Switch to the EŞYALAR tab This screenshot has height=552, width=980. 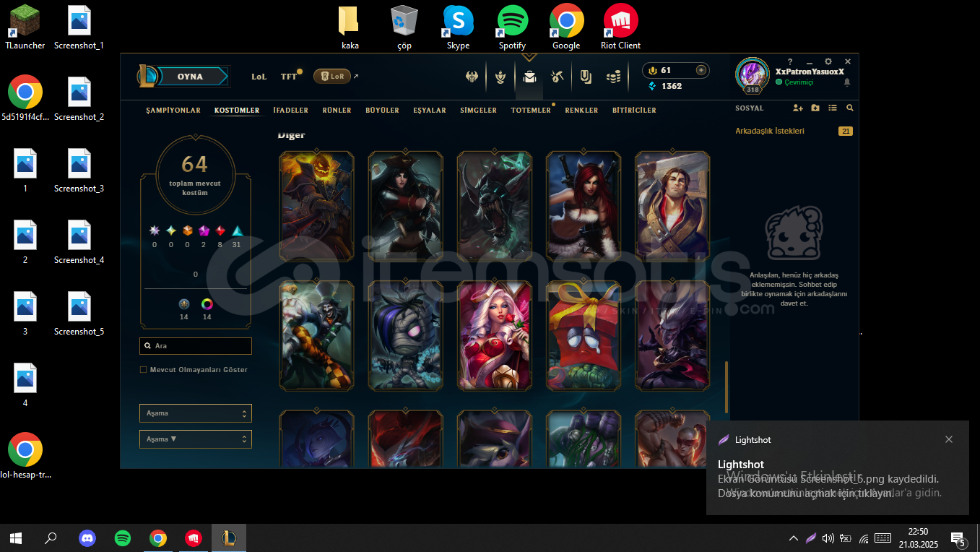(x=430, y=111)
